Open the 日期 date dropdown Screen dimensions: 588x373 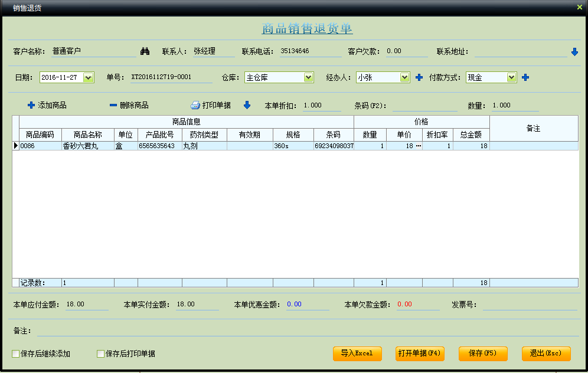click(x=88, y=77)
